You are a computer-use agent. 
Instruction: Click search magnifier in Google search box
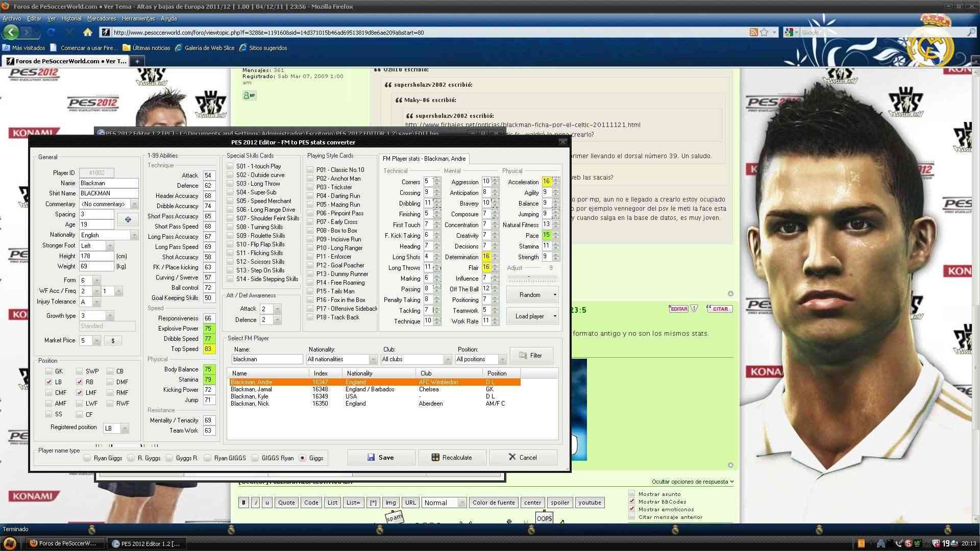(971, 32)
